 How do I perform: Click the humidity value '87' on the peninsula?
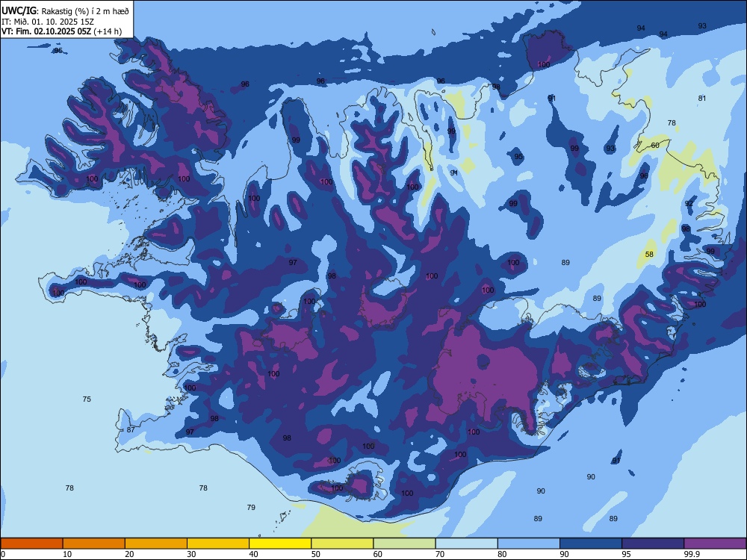(131, 429)
